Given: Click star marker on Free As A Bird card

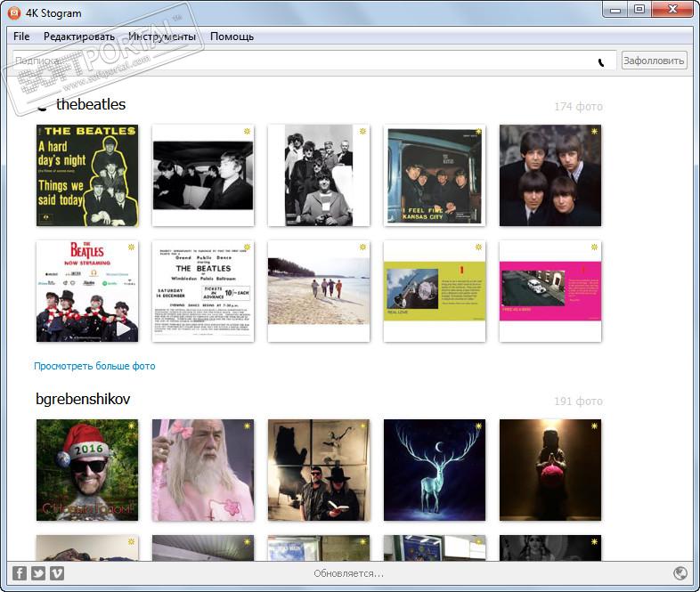Looking at the screenshot, I should point(594,247).
